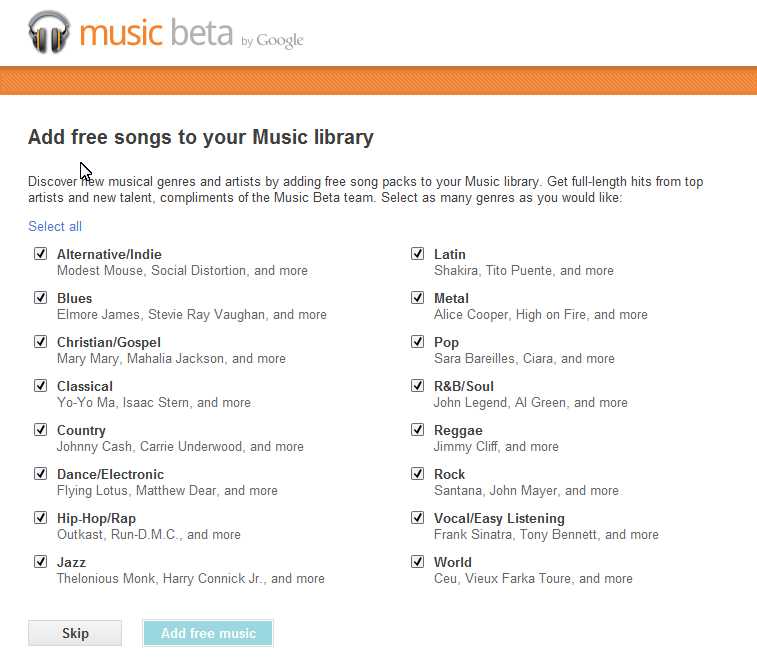Disable the Hip-Hop/Rap checkbox

pyautogui.click(x=41, y=518)
